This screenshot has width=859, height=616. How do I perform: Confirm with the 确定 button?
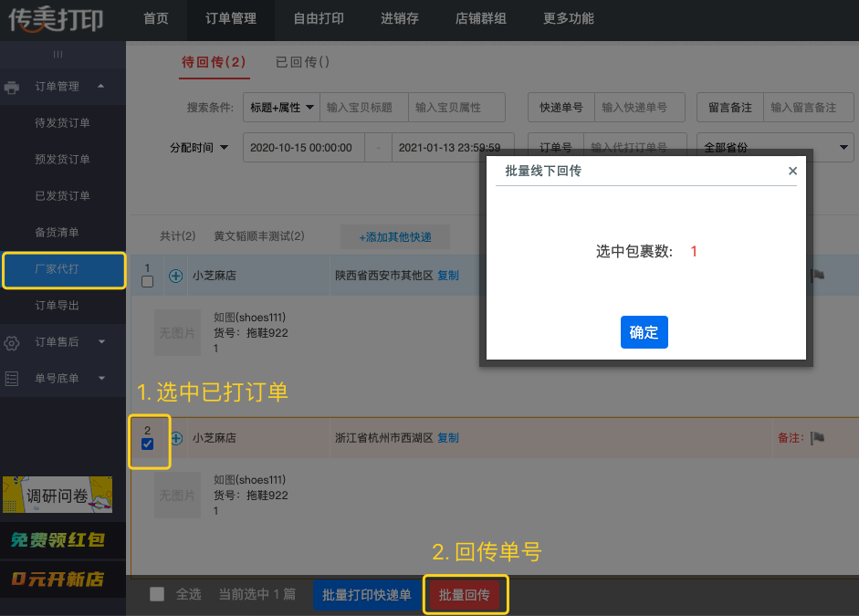(644, 332)
